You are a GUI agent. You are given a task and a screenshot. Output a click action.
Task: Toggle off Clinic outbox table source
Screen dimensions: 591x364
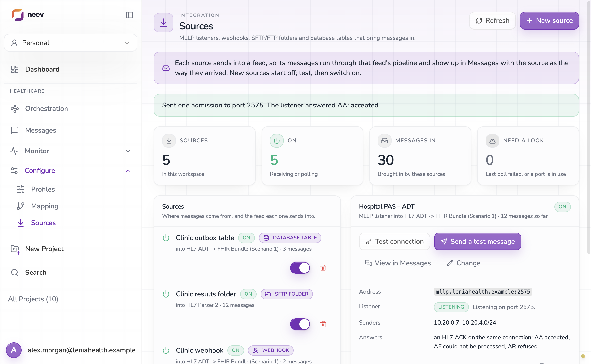click(300, 268)
